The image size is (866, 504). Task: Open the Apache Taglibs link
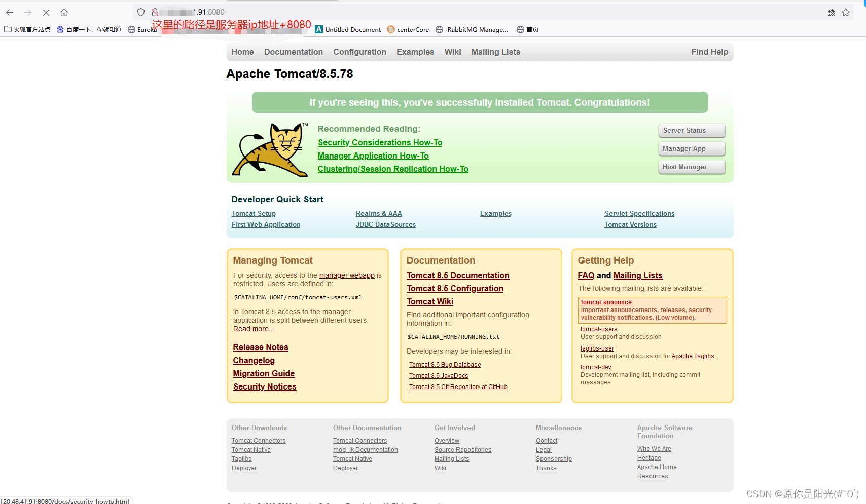coord(693,356)
